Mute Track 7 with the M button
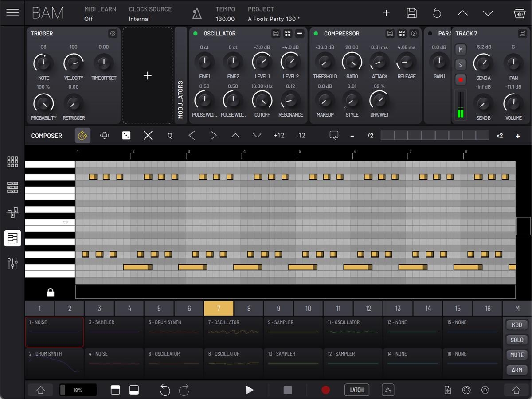 click(461, 50)
